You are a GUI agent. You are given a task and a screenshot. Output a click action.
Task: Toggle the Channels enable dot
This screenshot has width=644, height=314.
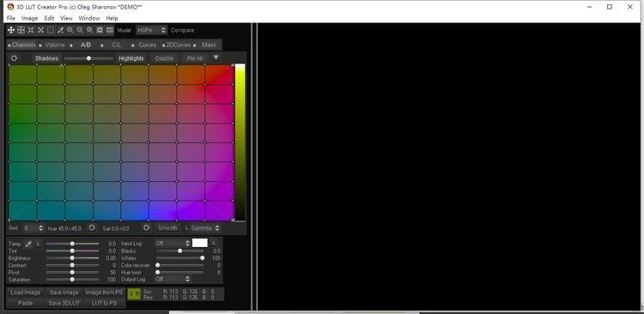tap(9, 45)
